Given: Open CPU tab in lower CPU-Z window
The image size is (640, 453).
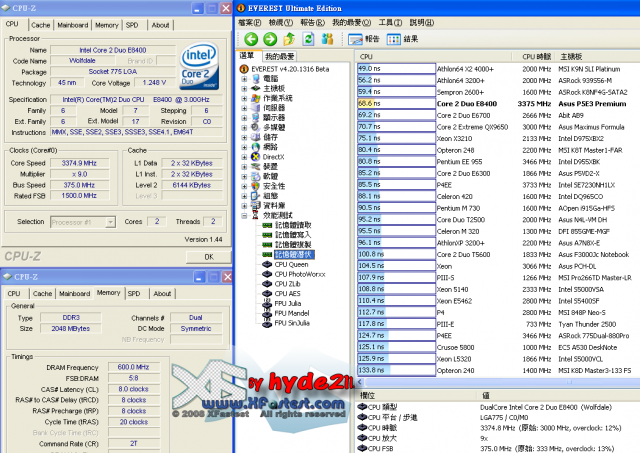Looking at the screenshot, I should point(14,293).
